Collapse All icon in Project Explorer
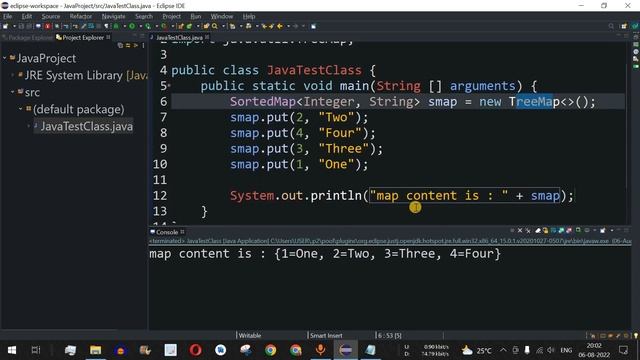The width and height of the screenshot is (640, 360). (120, 45)
